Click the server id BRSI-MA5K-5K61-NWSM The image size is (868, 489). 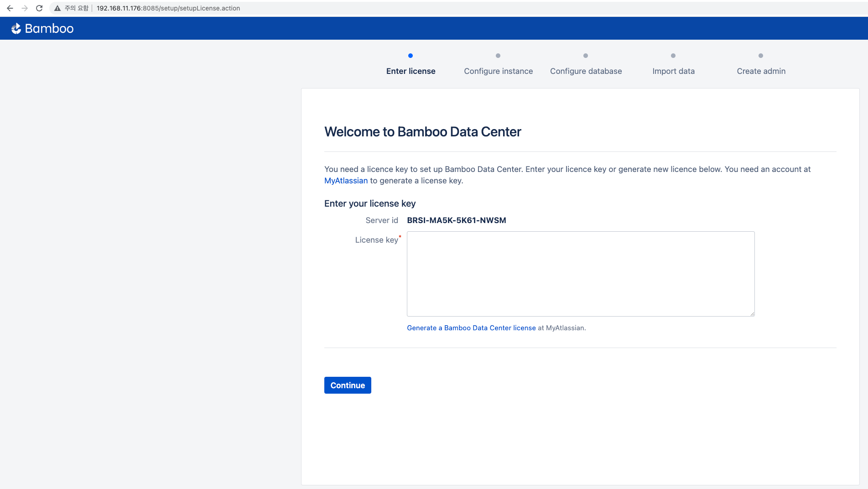point(457,220)
